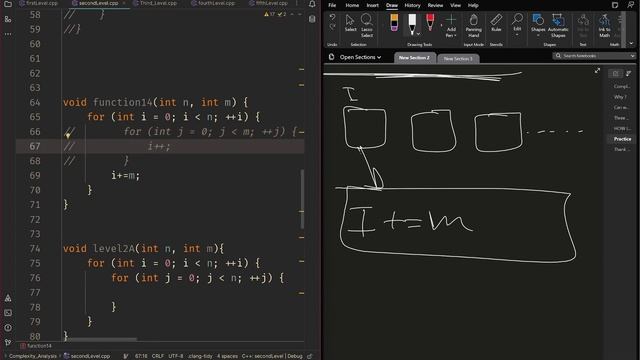Image resolution: width=640 pixels, height=360 pixels.
Task: Open the Structure tool window icon
Action: [8, 19]
